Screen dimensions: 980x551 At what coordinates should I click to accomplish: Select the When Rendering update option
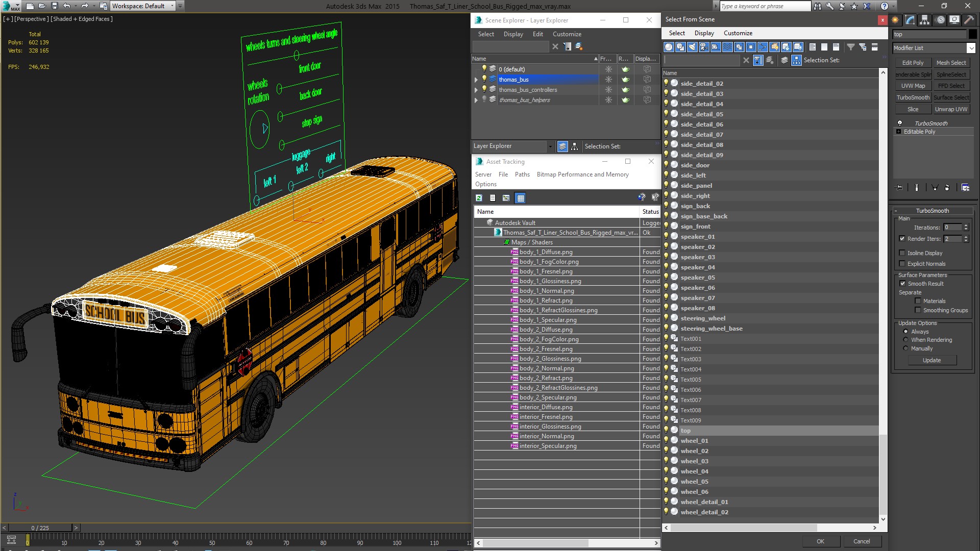click(905, 340)
